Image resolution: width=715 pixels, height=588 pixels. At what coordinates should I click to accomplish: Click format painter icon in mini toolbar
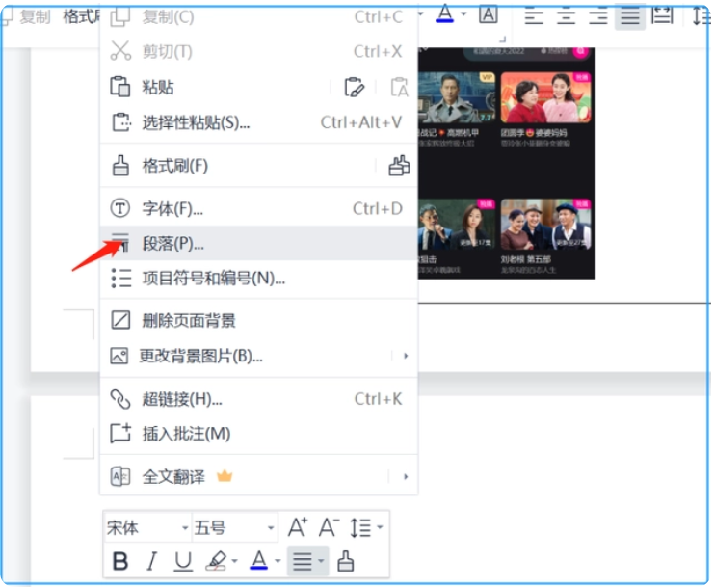click(346, 561)
